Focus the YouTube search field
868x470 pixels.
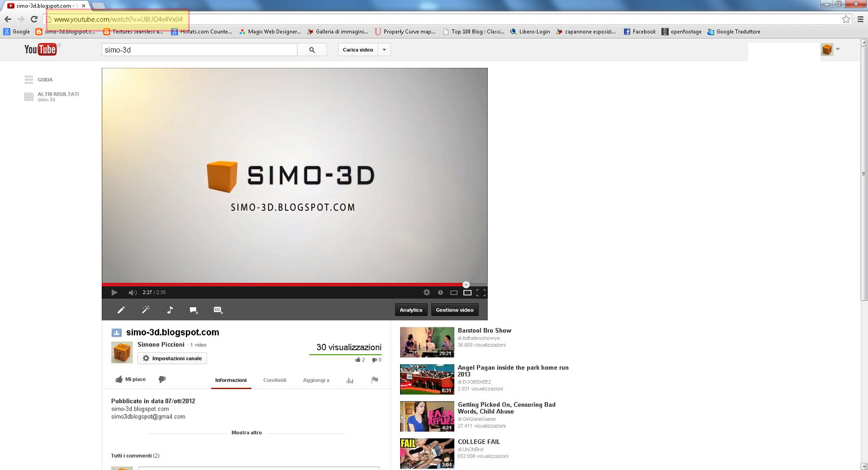click(199, 50)
